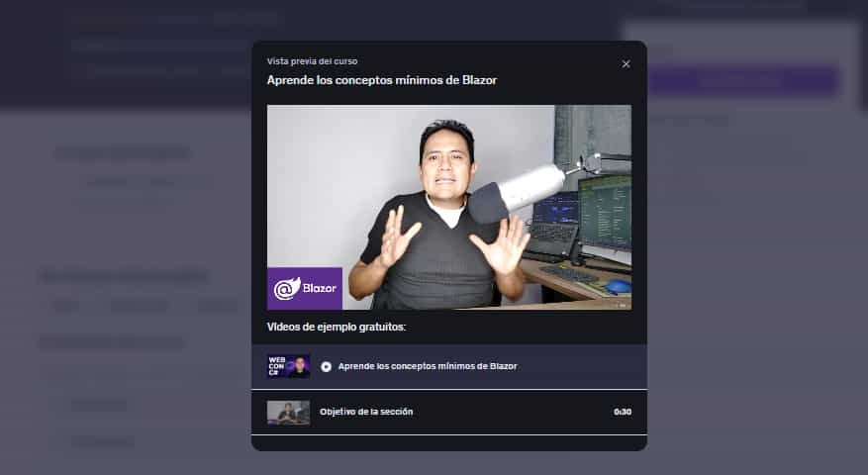This screenshot has width=868, height=475.
Task: Select the Objetivo de la sección thumbnail
Action: 288,413
